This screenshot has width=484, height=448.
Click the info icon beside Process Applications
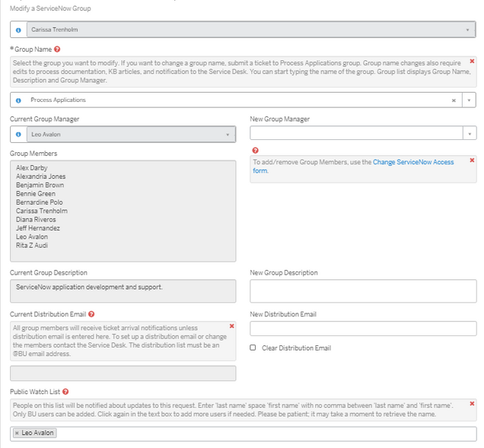coord(18,100)
